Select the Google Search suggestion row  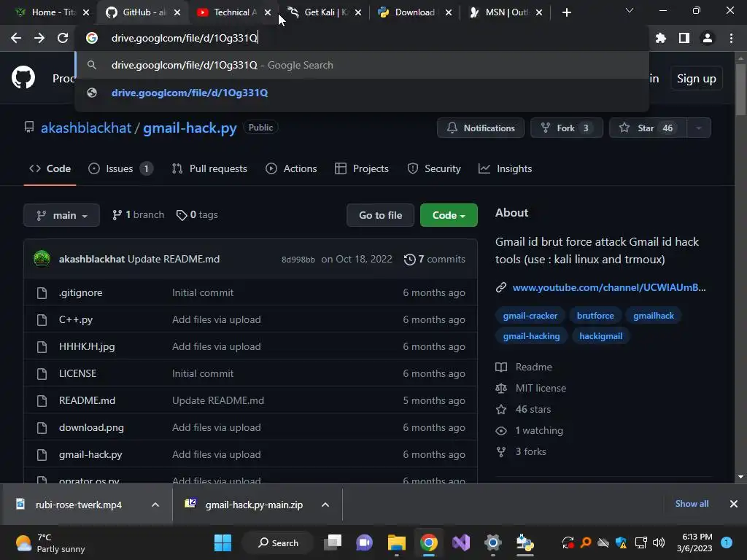[x=362, y=65]
